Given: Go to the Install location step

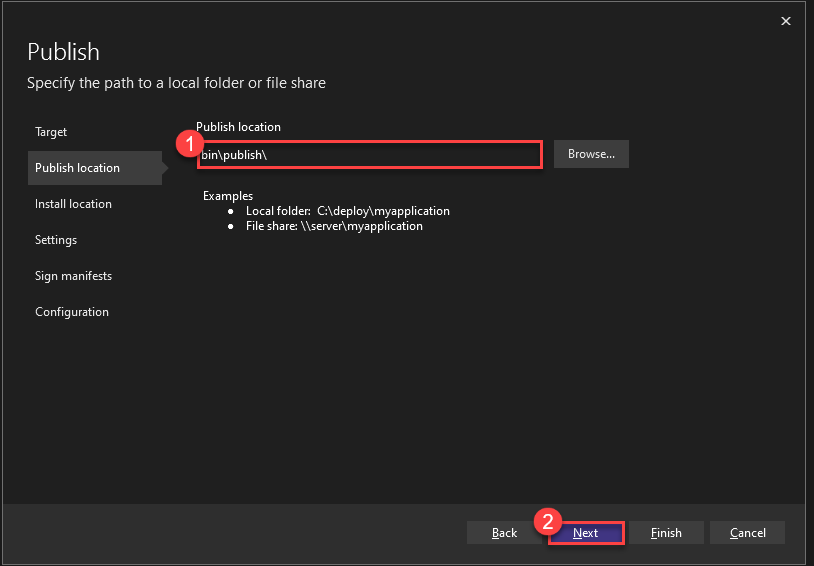Looking at the screenshot, I should point(73,204).
